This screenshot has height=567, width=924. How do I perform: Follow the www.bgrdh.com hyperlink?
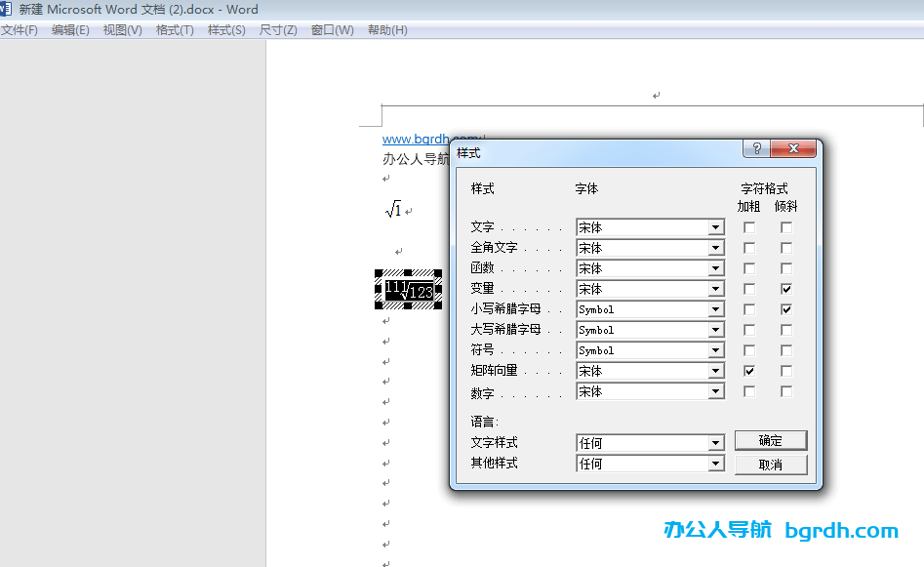414,139
